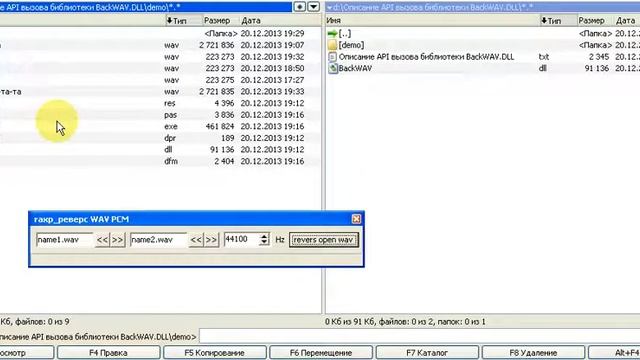The image size is (640, 360).
Task: Select the <Папка> row dated 20.12.2013 19:29
Action: [160, 33]
